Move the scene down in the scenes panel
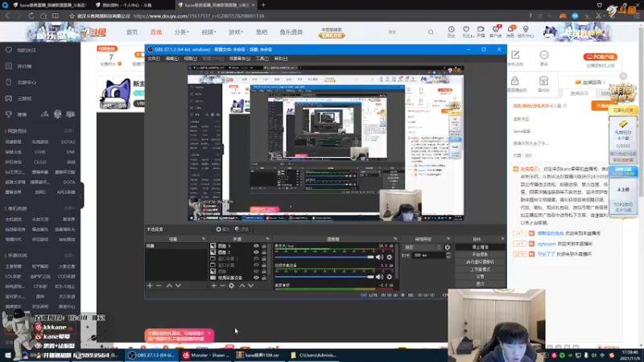Image resolution: width=644 pixels, height=362 pixels. pyautogui.click(x=178, y=286)
